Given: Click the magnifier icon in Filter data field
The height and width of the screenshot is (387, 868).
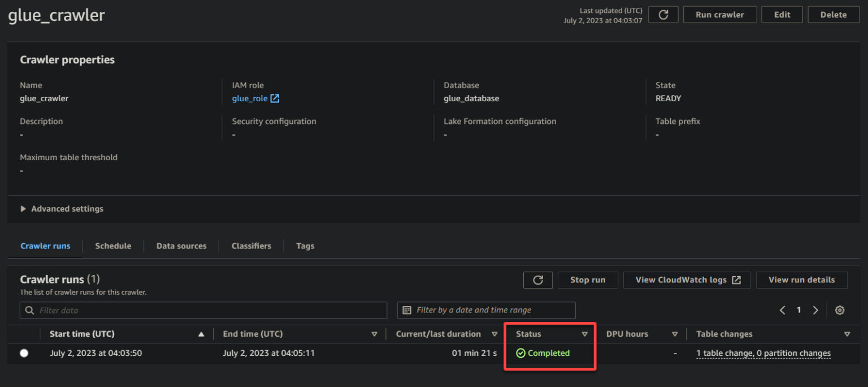Looking at the screenshot, I should (x=29, y=310).
